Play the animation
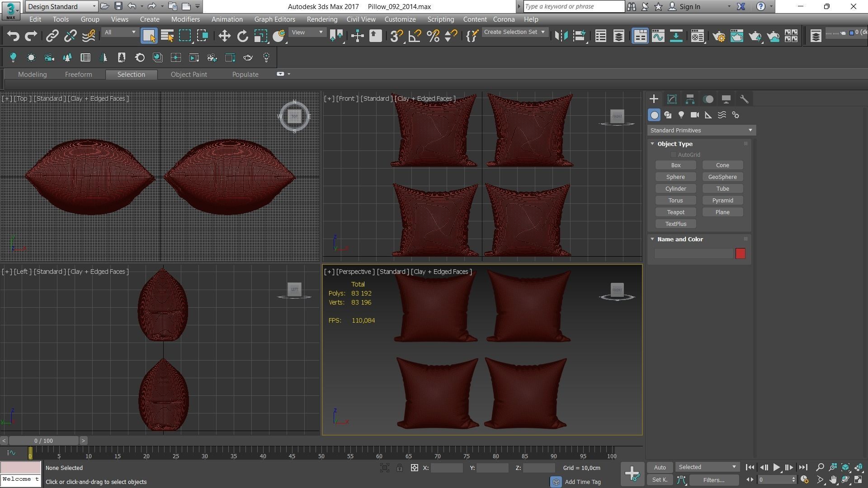The height and width of the screenshot is (488, 868). [776, 468]
